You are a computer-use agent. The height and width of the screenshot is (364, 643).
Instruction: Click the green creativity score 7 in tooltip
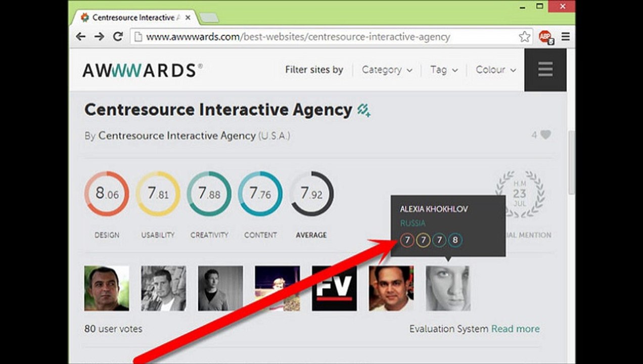439,240
